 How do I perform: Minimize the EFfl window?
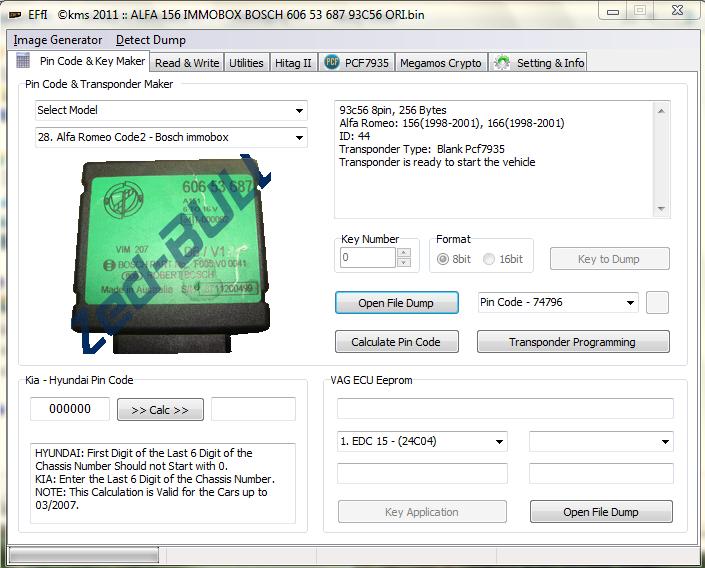pos(613,11)
